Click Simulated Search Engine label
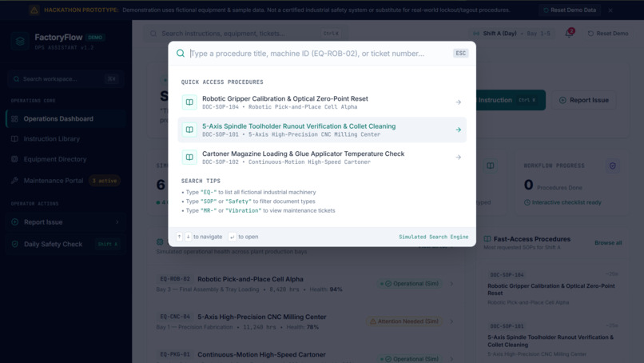The image size is (644, 363). pos(433,237)
